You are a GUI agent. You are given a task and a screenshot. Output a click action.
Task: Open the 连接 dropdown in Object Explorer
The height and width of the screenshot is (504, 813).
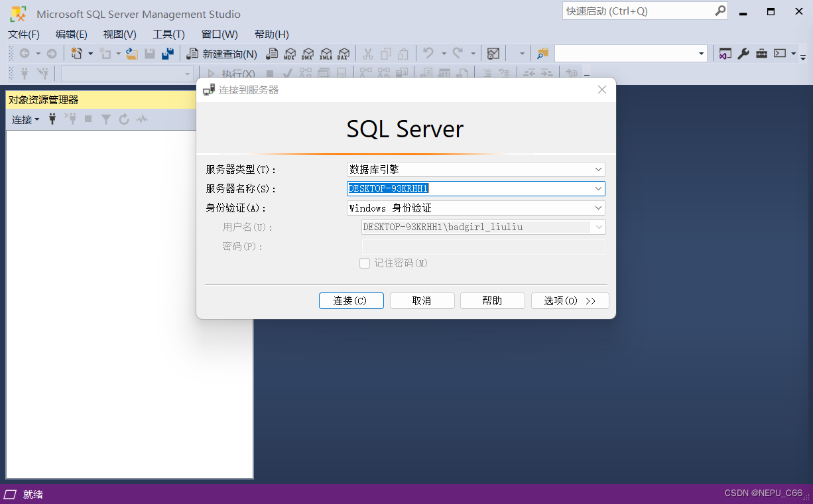coord(26,119)
